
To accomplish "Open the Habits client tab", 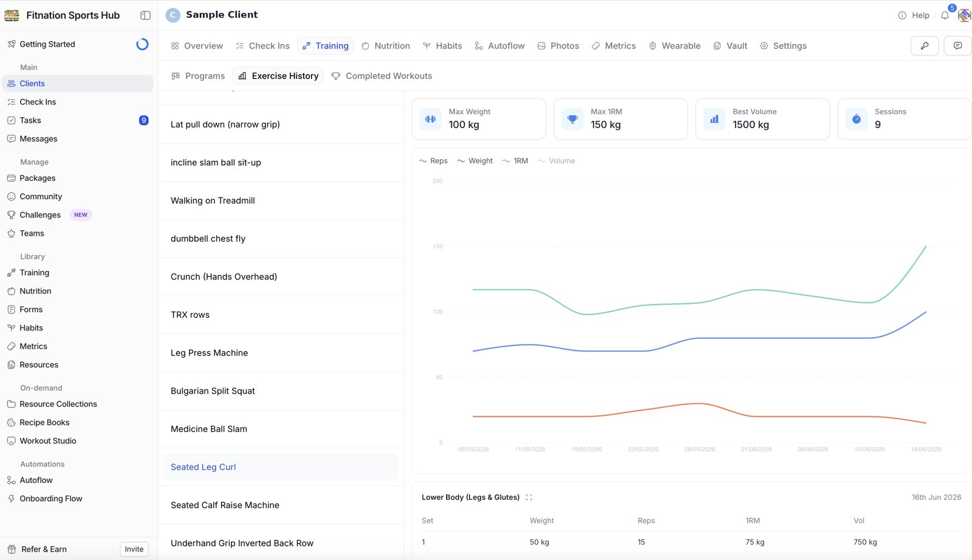I will [442, 46].
